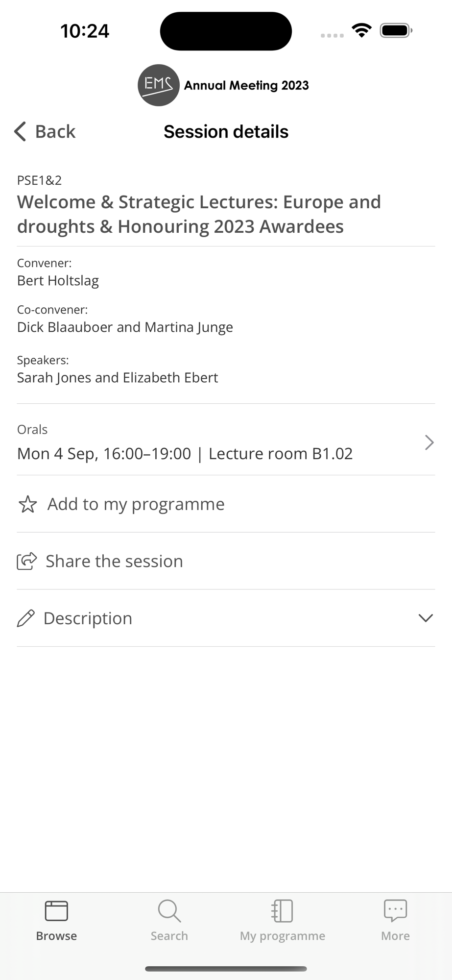Tap the EMS logo icon
This screenshot has width=452, height=980.
pyautogui.click(x=158, y=85)
